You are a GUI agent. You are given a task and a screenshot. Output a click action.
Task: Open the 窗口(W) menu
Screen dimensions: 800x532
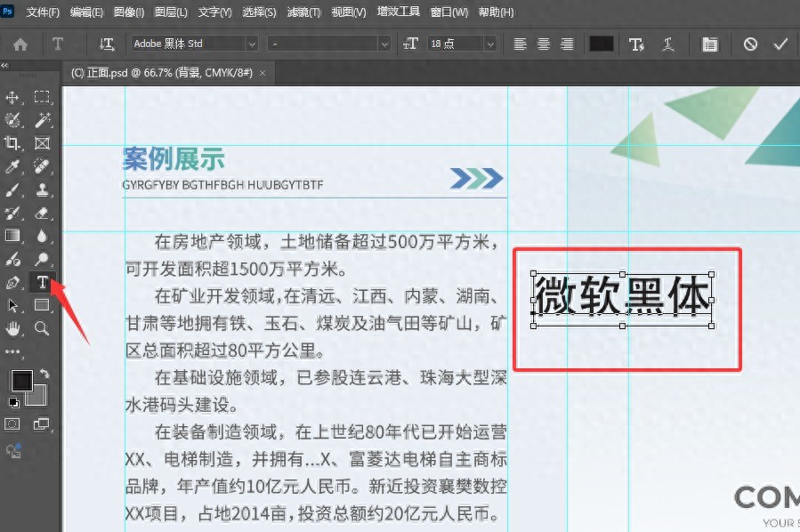point(449,12)
